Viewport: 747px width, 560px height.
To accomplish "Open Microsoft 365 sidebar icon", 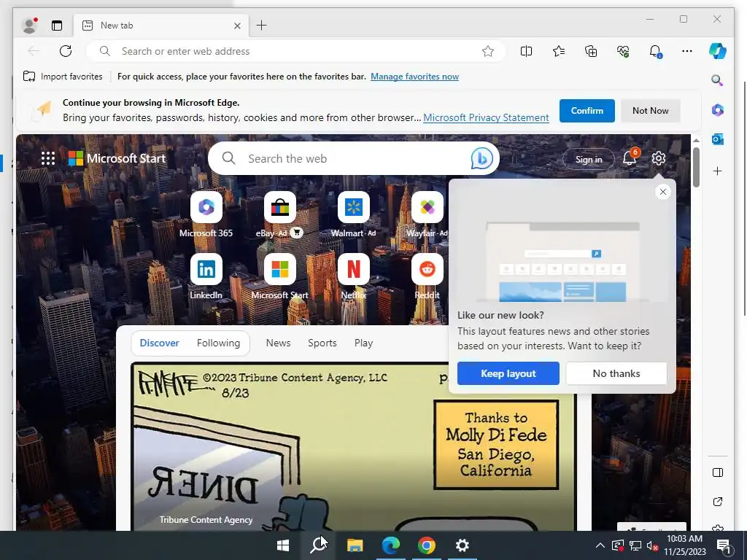I will pos(718,110).
